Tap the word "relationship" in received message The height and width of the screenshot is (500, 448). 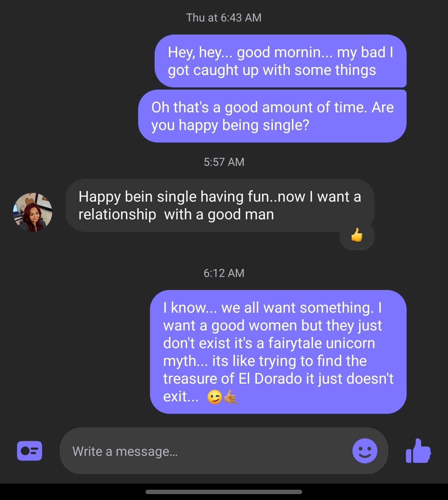[x=117, y=215]
